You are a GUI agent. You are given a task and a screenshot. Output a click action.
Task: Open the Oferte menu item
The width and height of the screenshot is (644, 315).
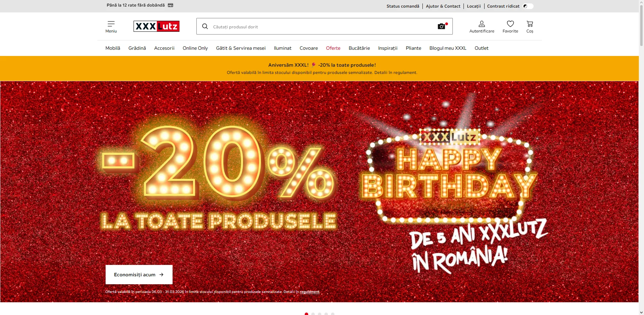pyautogui.click(x=333, y=48)
